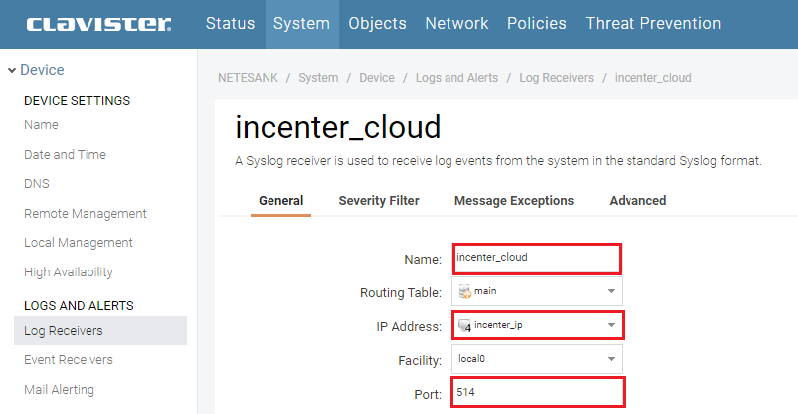798x414 pixels.
Task: Click the incenter_ip address object icon
Action: pyautogui.click(x=464, y=325)
